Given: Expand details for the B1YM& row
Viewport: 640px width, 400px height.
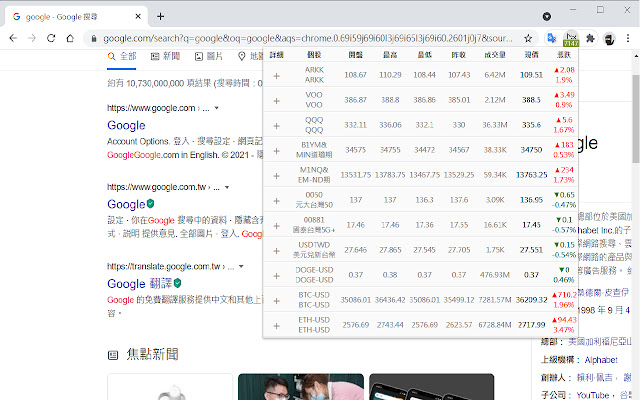Looking at the screenshot, I should click(276, 151).
